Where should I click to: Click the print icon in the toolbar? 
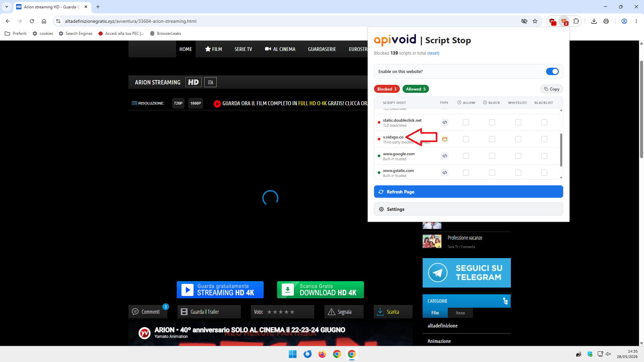coord(606,21)
